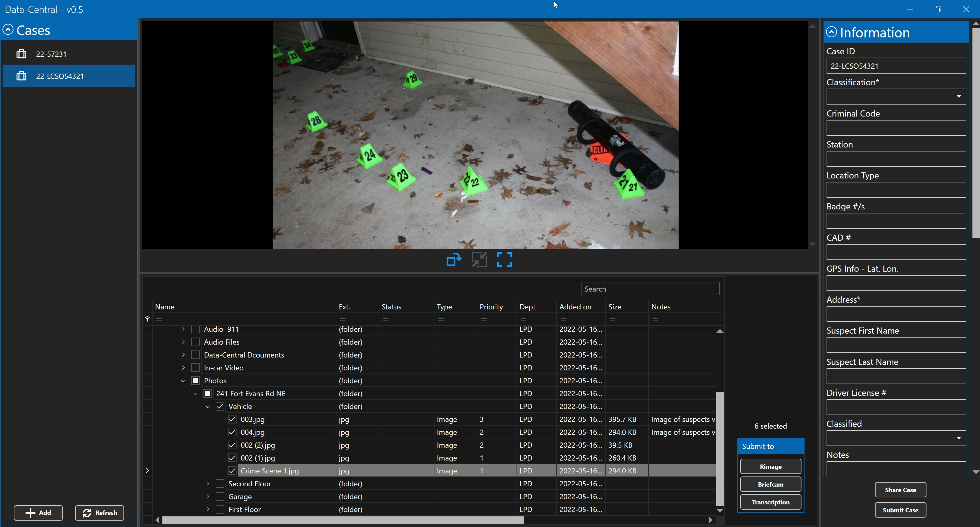Click the Submit Case button

901,510
